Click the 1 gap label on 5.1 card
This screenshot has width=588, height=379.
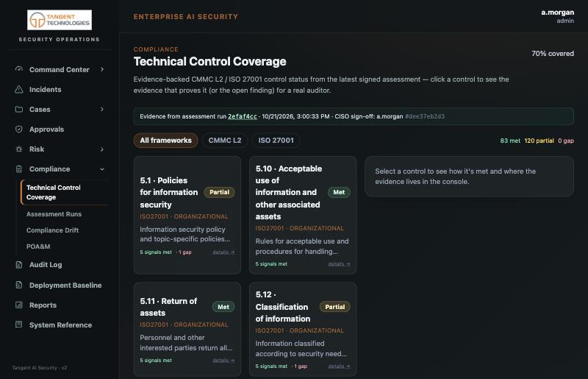click(185, 252)
